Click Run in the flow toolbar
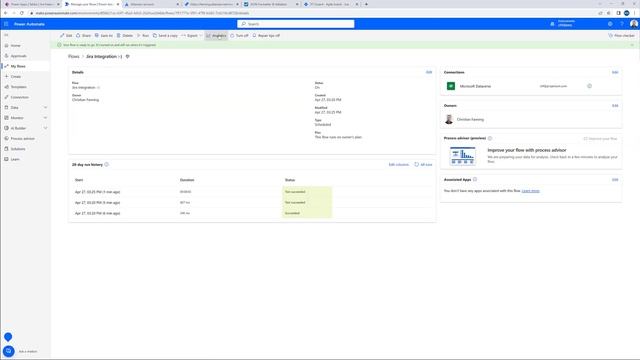This screenshot has width=640, height=360. click(x=143, y=36)
